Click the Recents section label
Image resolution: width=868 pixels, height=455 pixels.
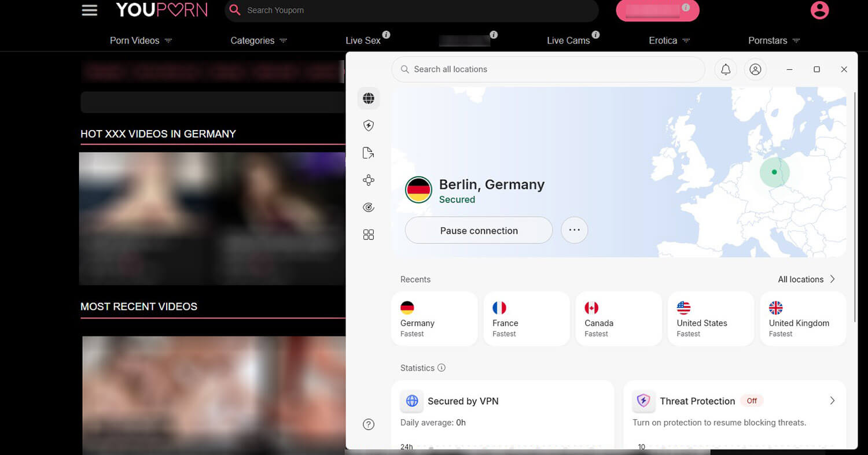coord(415,279)
